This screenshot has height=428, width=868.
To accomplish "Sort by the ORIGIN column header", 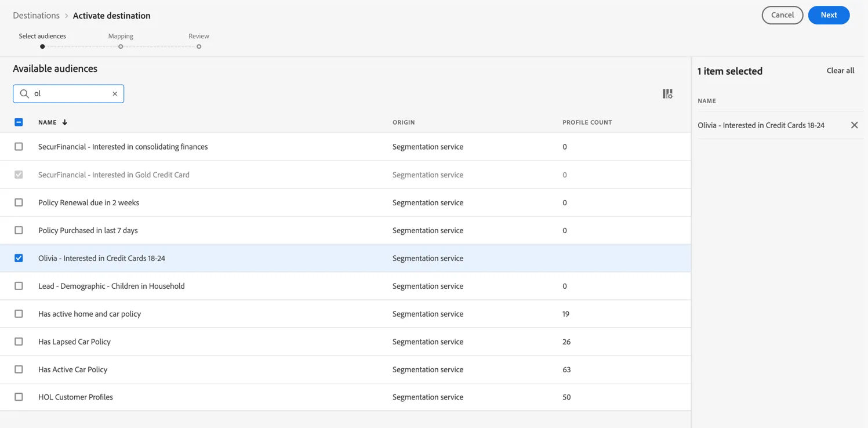I will 404,122.
